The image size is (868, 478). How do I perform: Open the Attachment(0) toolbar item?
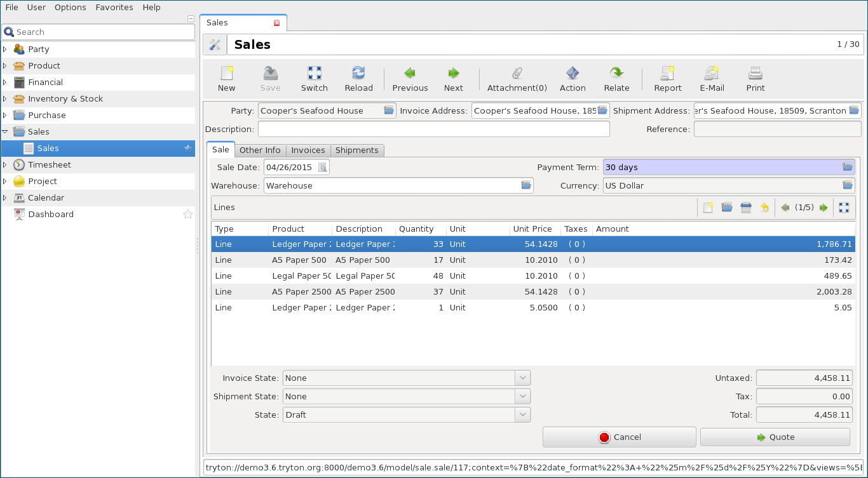517,79
